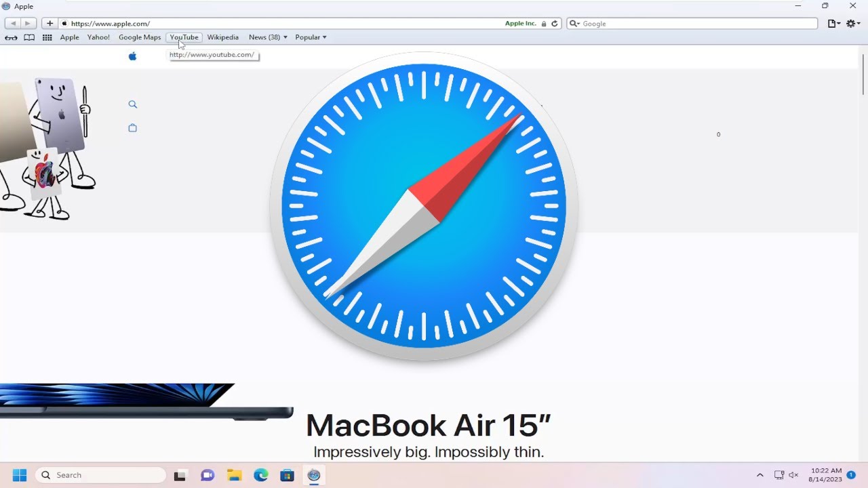868x488 pixels.
Task: Reload the current page
Action: tap(554, 23)
